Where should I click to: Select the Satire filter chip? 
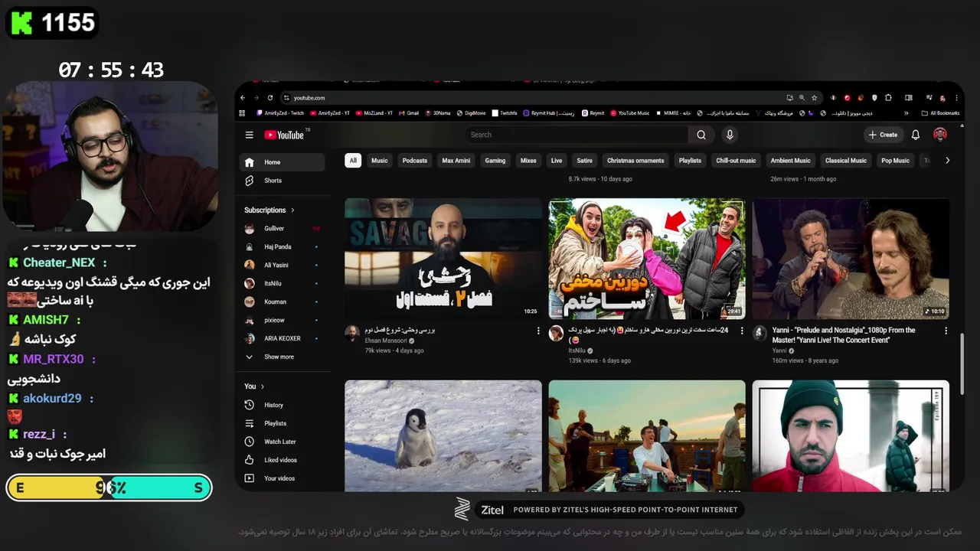point(585,161)
